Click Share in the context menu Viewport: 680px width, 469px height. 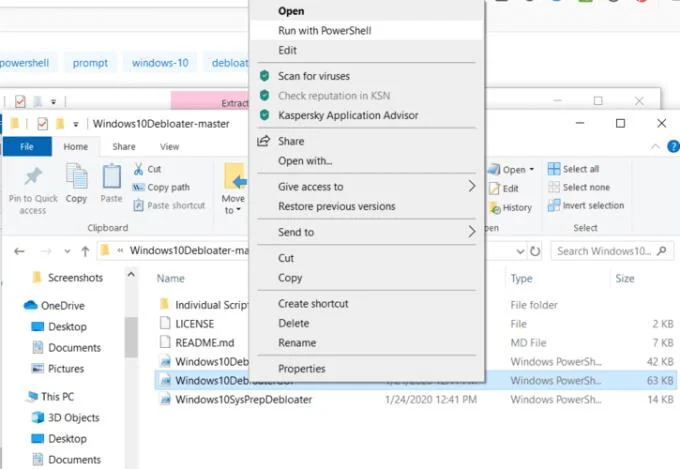coord(367,141)
